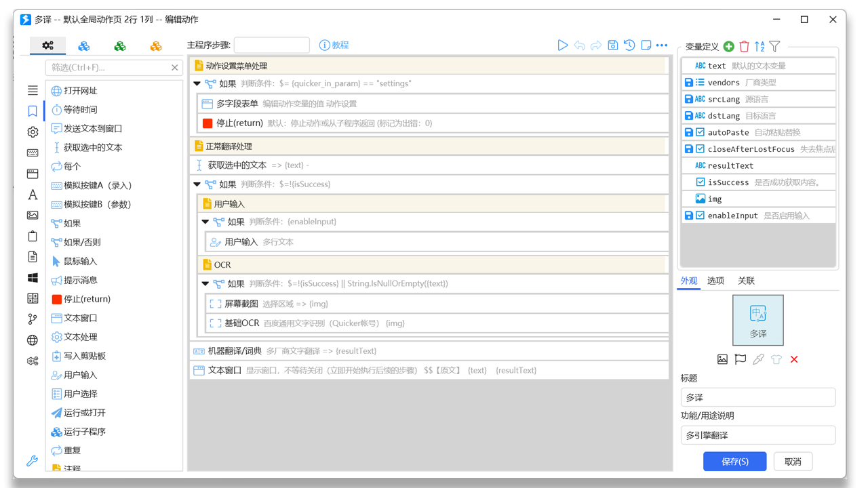Open the toolbar overflow menu with three dots
The width and height of the screenshot is (868, 488).
[x=661, y=45]
